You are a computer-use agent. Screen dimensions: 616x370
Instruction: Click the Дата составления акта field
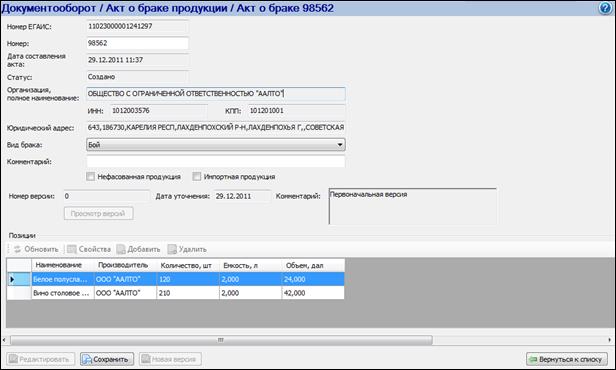(137, 60)
